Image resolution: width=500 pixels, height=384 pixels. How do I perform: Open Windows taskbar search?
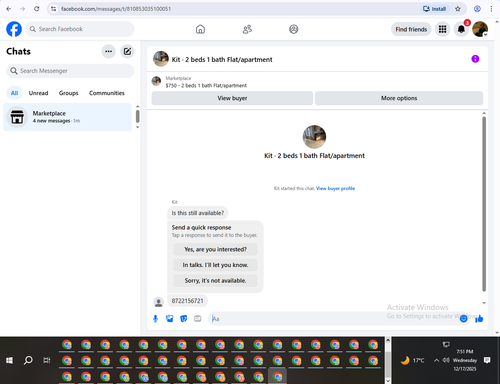(28, 360)
